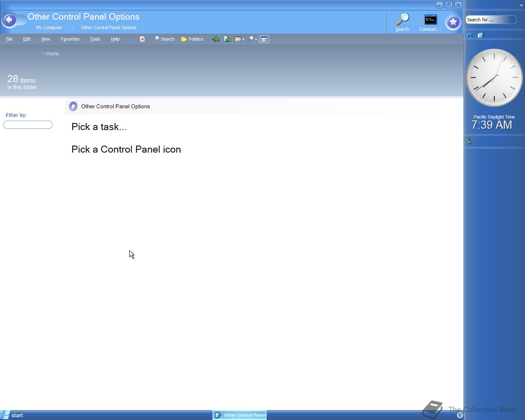Click the round Back navigation button
Viewport: 525px width, 420px height.
click(9, 20)
